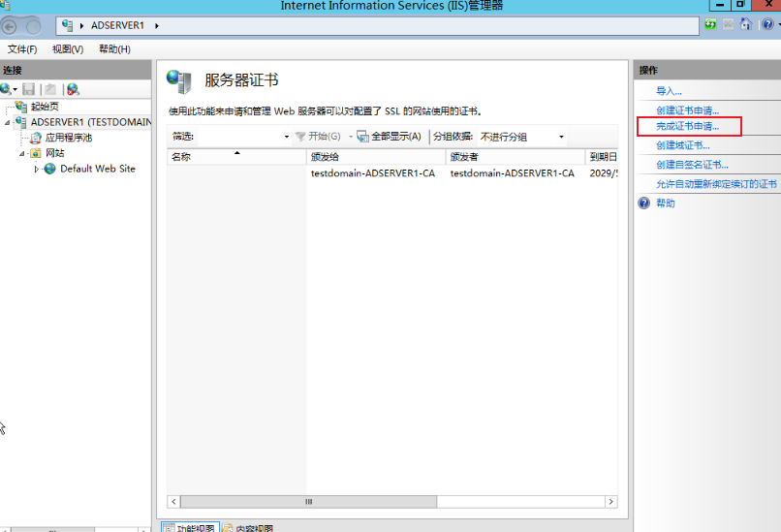Select the Default Web Site label
The height and width of the screenshot is (532, 781).
pyautogui.click(x=98, y=169)
